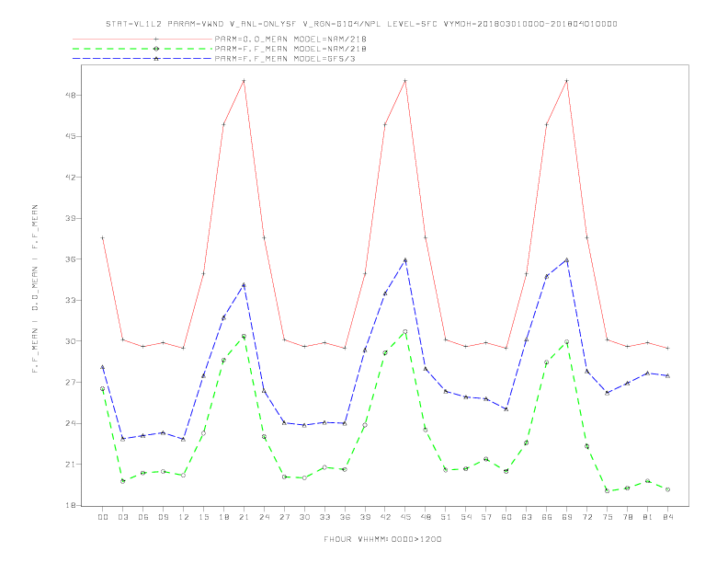Click the rotated y-axis label F.F_MEAN | O.O_MEAN
This screenshot has height=563, width=728.
pos(35,289)
